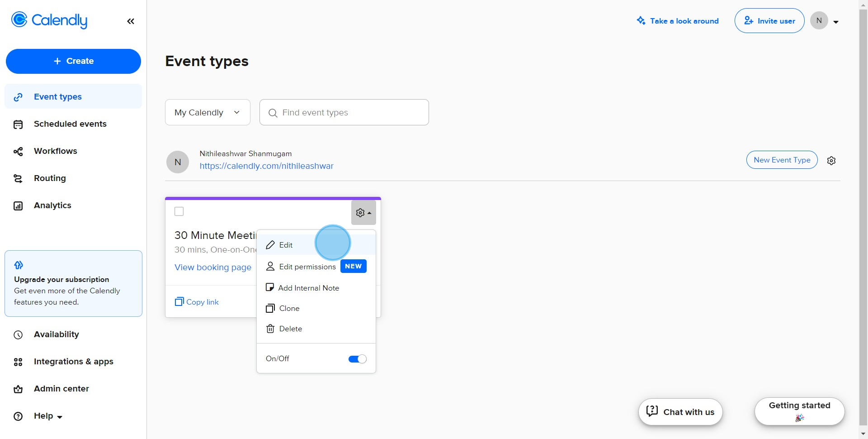
Task: Click the Scheduled events calendar icon
Action: [x=18, y=124]
